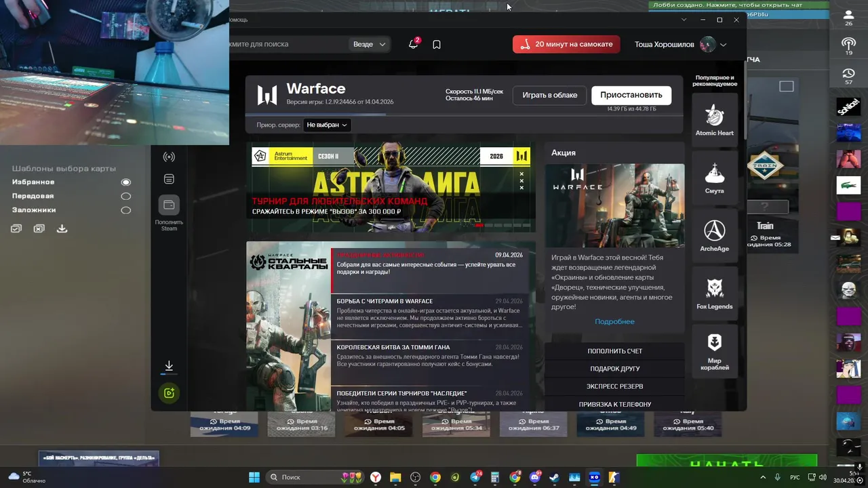Pause the download with Приостановить
Viewport: 868px width, 488px height.
pyautogui.click(x=631, y=95)
